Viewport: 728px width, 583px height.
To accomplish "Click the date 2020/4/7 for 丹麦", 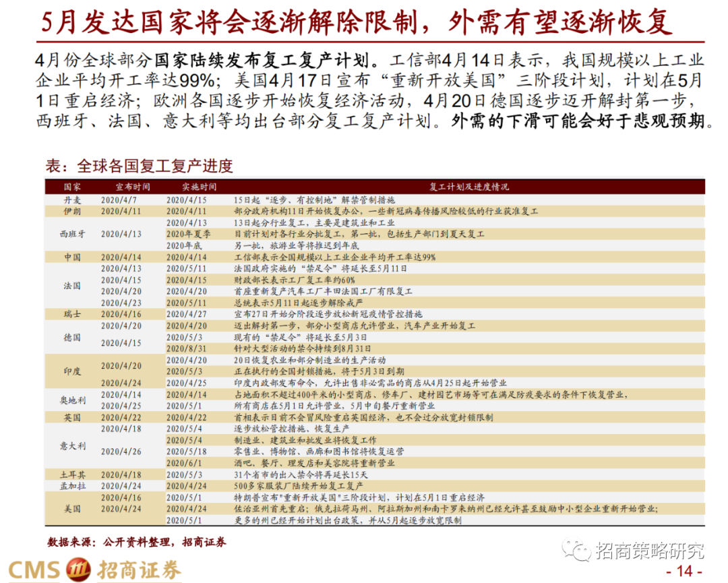I will 119,200.
